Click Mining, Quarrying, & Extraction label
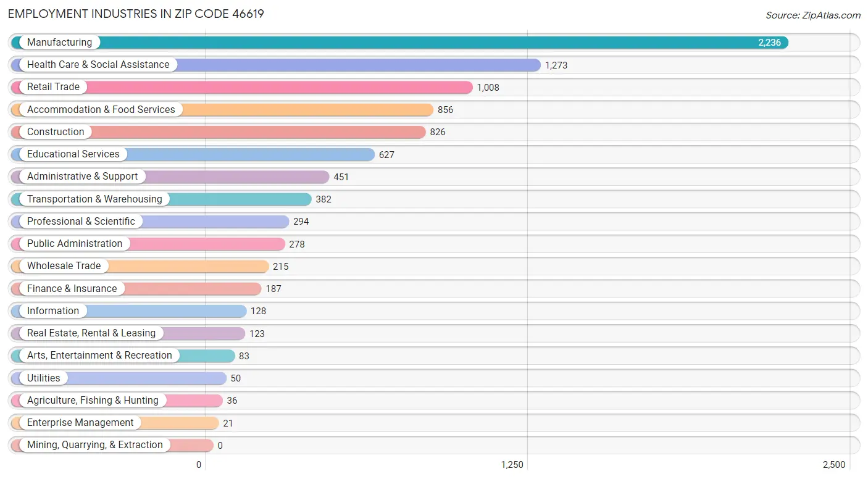 click(95, 445)
